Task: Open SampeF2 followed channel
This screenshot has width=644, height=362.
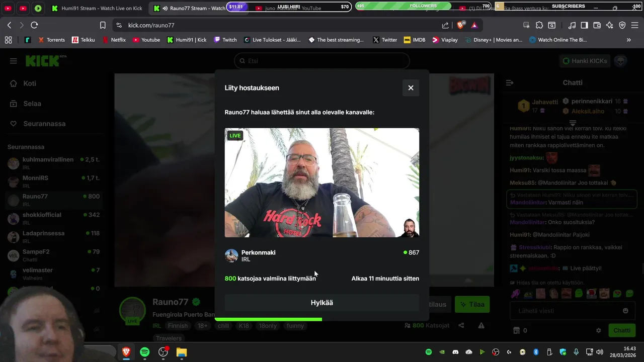Action: pyautogui.click(x=53, y=255)
